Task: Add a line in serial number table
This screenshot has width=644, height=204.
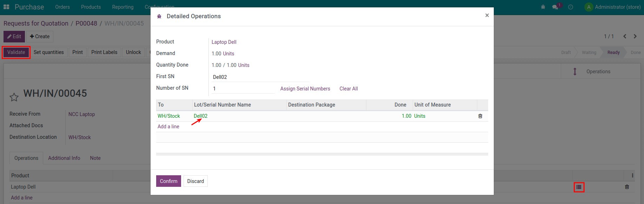Action: pos(168,127)
